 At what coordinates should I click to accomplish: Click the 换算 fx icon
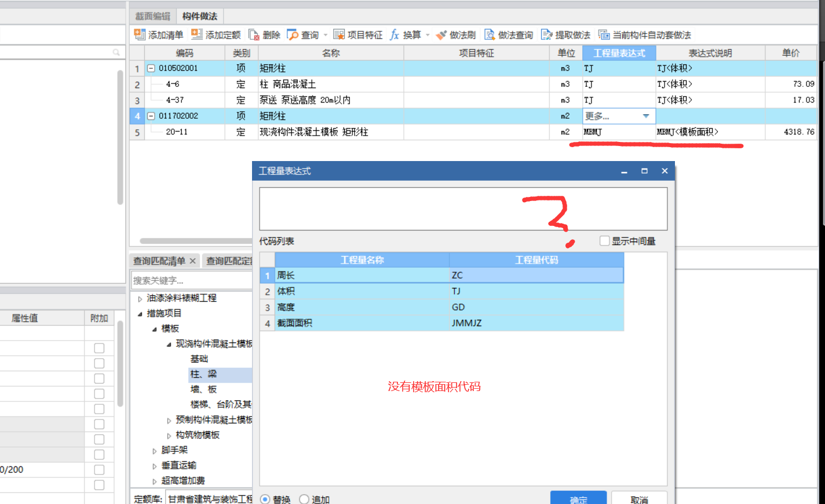[395, 35]
